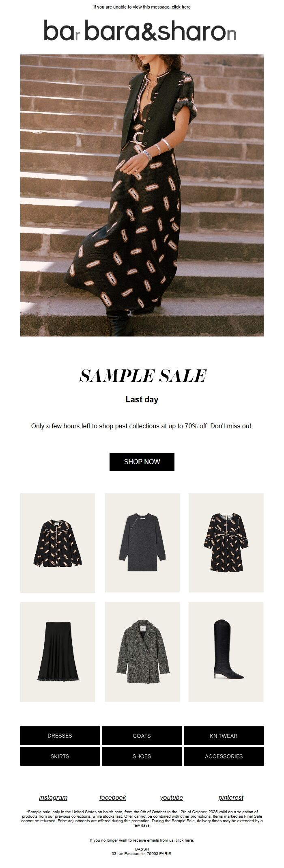Open the pinterest link

231,797
